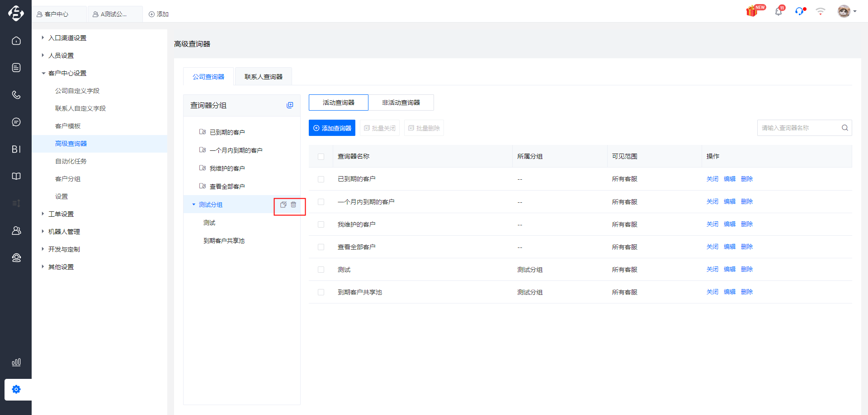Click 编辑 link for 我维护的客户
Viewport: 868px width, 415px height.
[x=730, y=224]
